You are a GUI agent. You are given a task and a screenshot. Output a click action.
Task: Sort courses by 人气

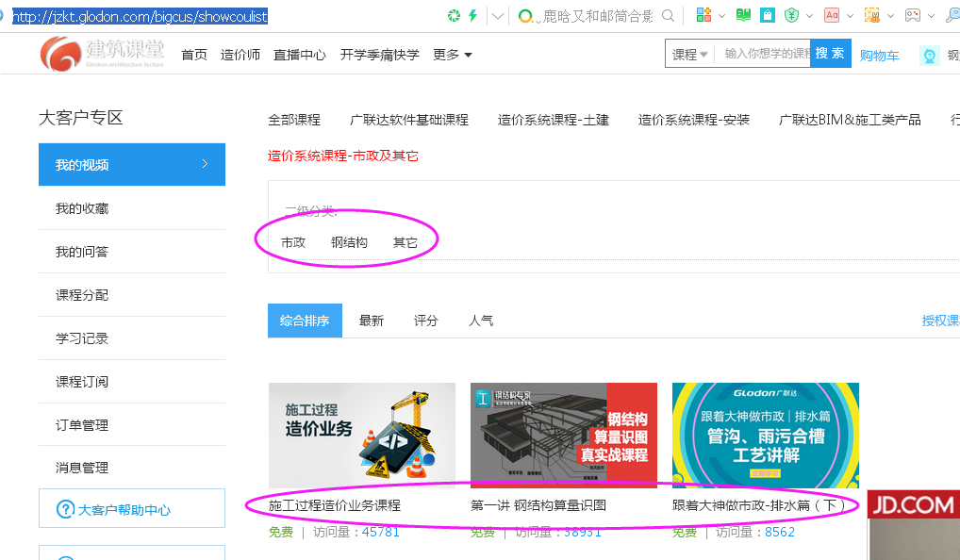click(481, 321)
